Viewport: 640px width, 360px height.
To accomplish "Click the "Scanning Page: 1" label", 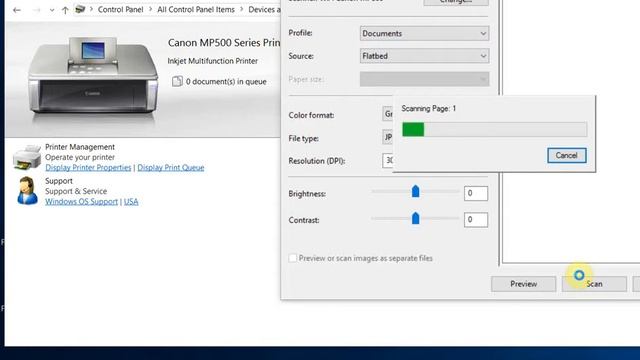I will [429, 109].
